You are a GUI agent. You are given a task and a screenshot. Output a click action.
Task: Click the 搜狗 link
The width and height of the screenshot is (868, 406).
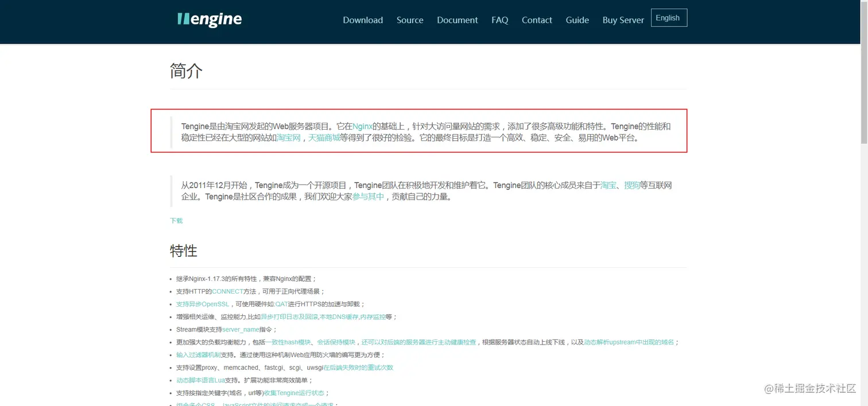pyautogui.click(x=632, y=185)
